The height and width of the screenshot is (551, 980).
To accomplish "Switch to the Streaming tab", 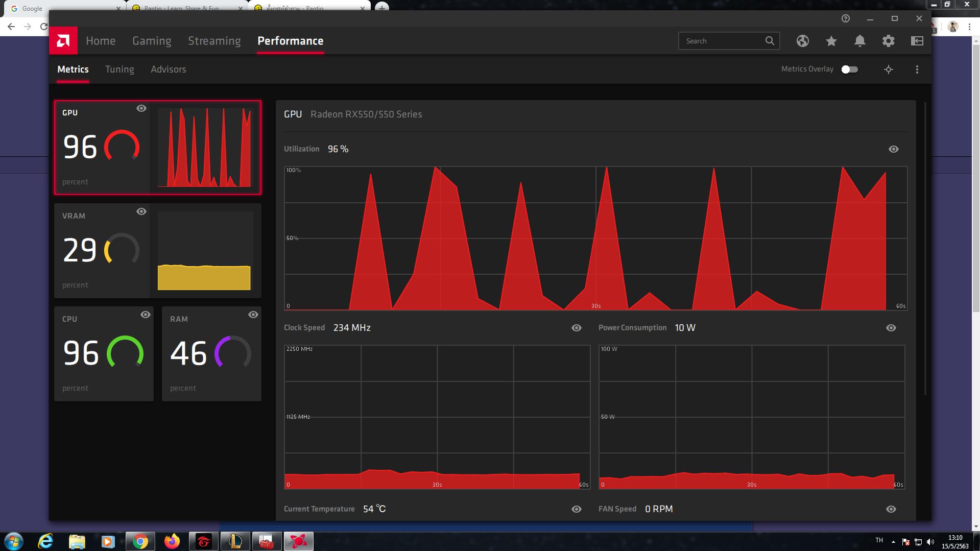I will (214, 41).
